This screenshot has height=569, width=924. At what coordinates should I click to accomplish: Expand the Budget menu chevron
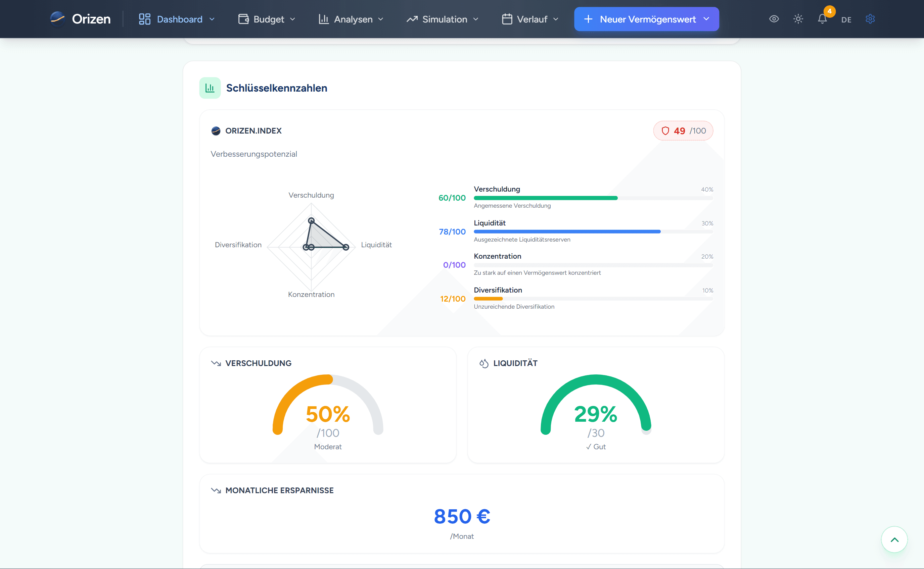[292, 19]
